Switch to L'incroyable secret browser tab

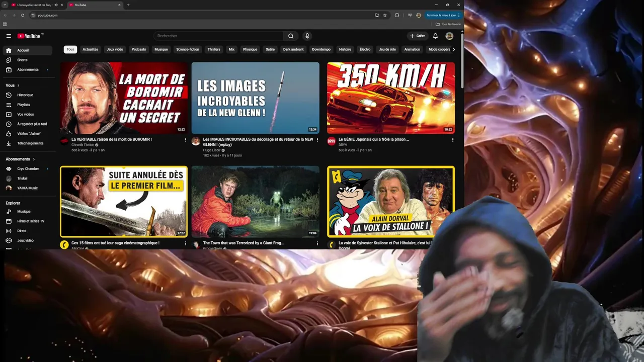point(37,5)
